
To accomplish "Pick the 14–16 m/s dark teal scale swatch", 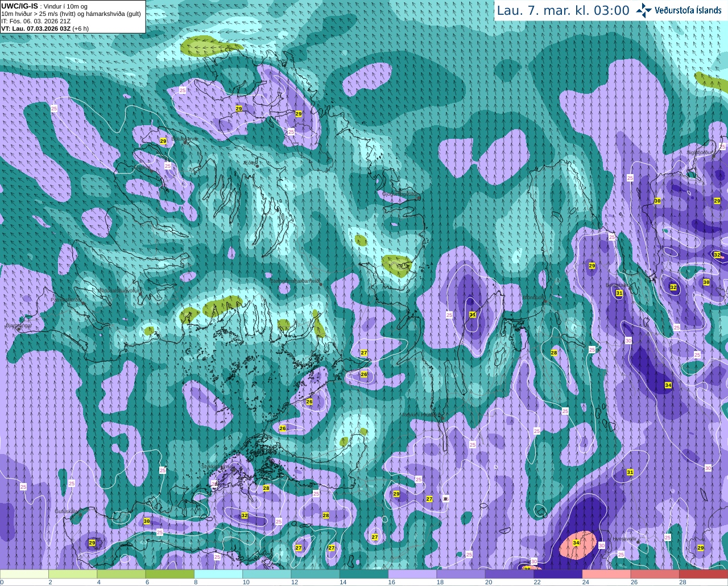I will tap(364, 574).
